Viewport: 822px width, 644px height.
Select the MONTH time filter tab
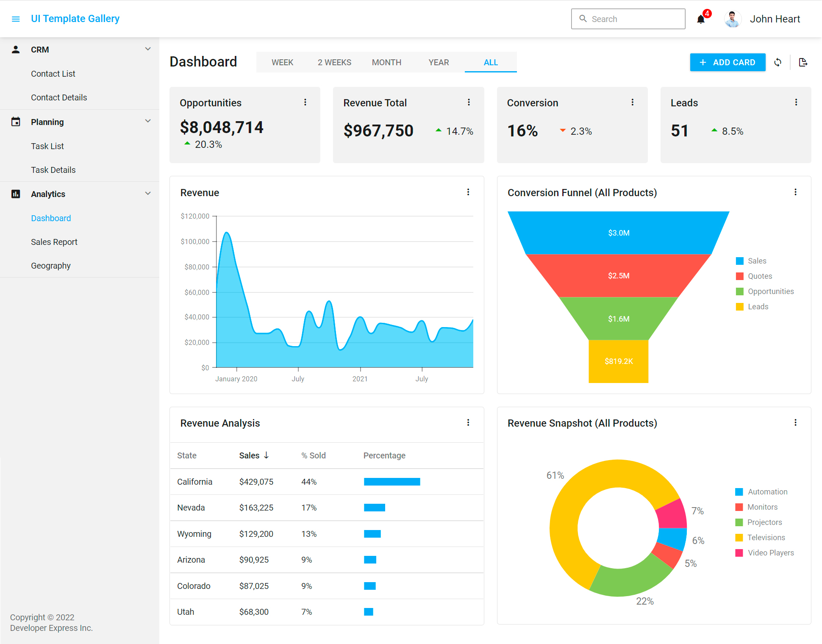point(386,62)
